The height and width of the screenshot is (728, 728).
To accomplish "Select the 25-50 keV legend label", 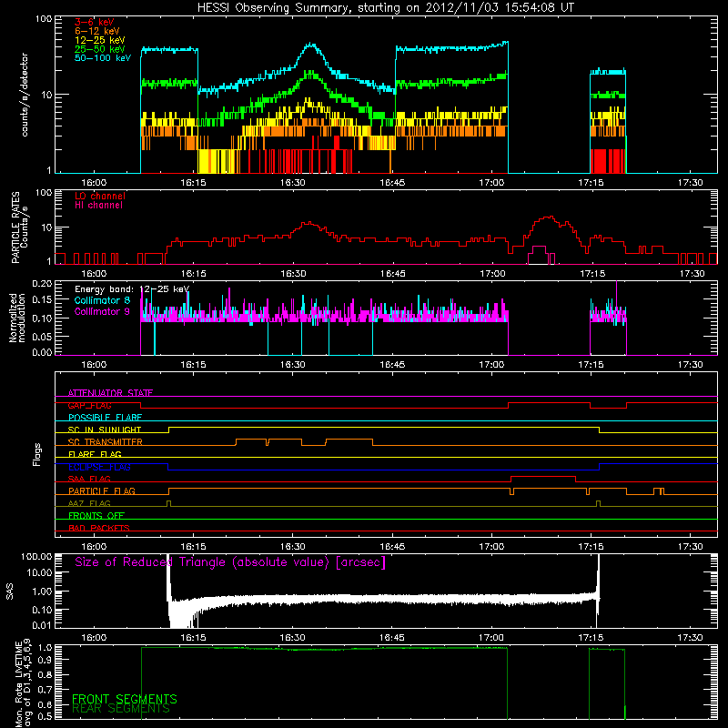I will pos(100,49).
